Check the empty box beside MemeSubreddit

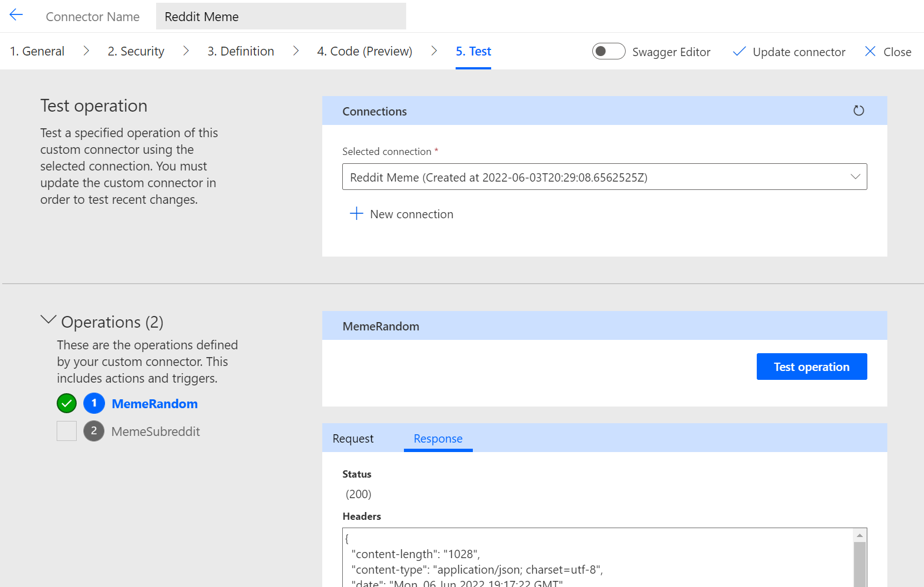point(67,431)
